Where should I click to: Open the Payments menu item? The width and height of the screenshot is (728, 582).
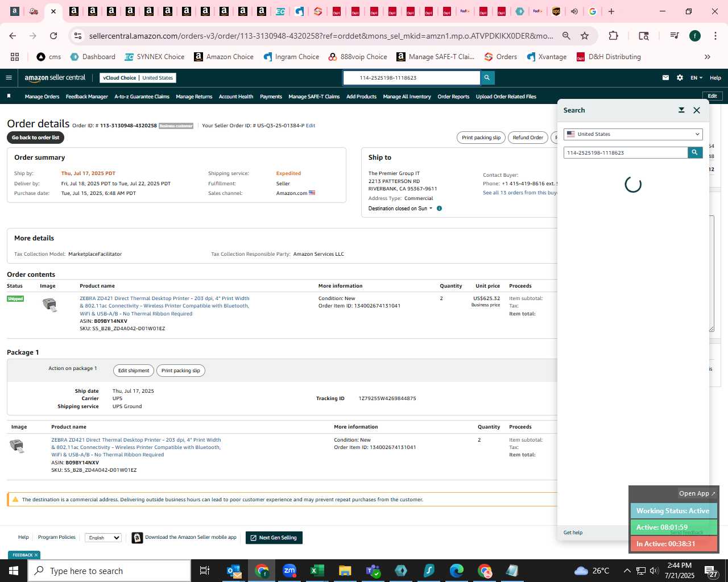[271, 97]
